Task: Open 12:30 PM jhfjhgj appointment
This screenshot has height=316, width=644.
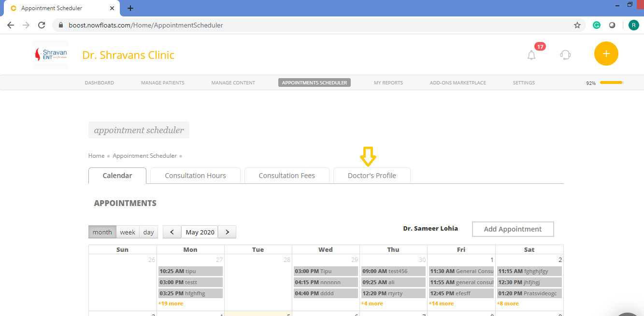Action: click(530, 282)
